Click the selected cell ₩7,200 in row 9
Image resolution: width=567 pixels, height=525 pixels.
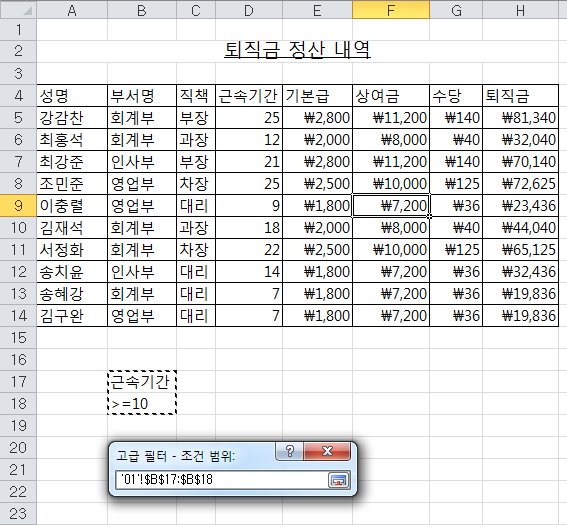(391, 206)
